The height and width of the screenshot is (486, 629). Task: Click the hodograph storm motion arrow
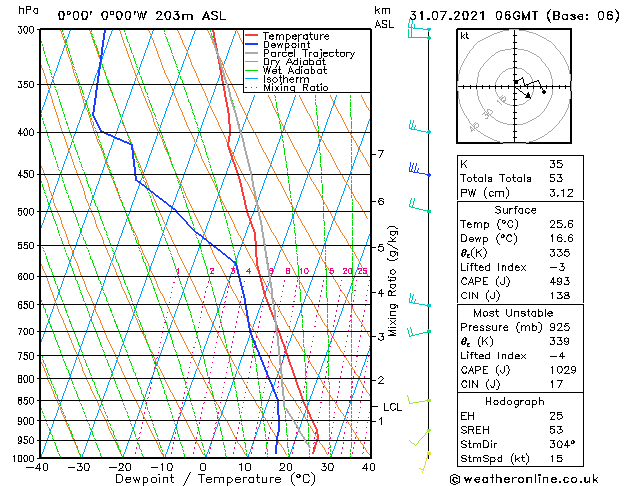(x=523, y=90)
